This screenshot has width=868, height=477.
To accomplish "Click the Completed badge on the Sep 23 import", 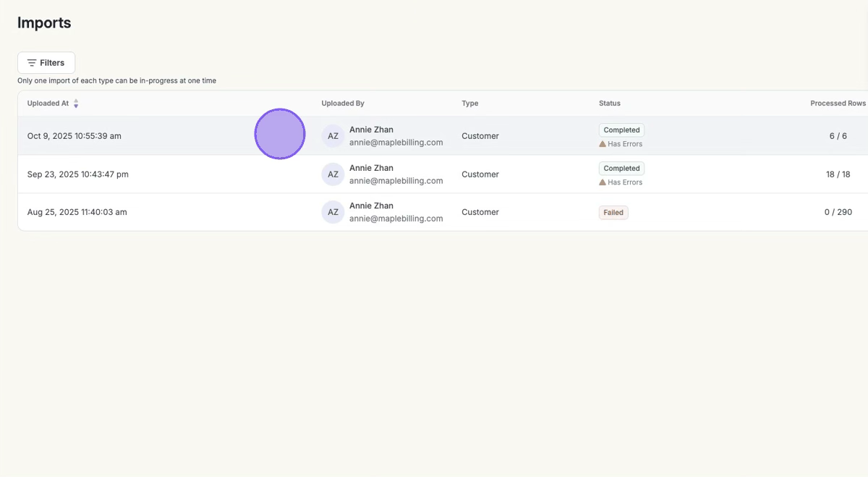I will tap(621, 169).
